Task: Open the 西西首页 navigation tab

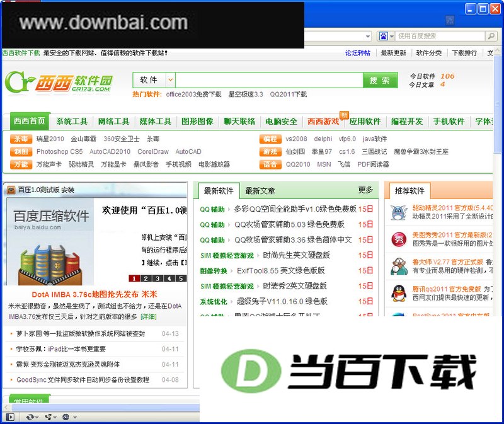Action: coord(30,121)
